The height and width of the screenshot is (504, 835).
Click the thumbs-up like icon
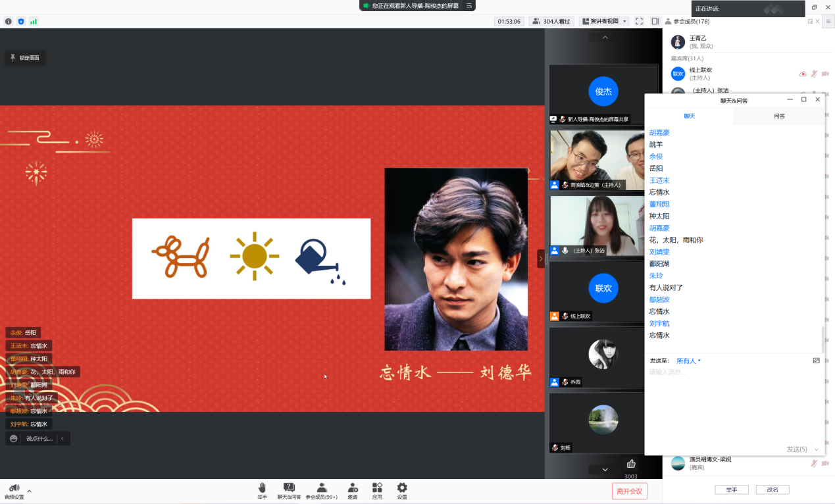631,464
